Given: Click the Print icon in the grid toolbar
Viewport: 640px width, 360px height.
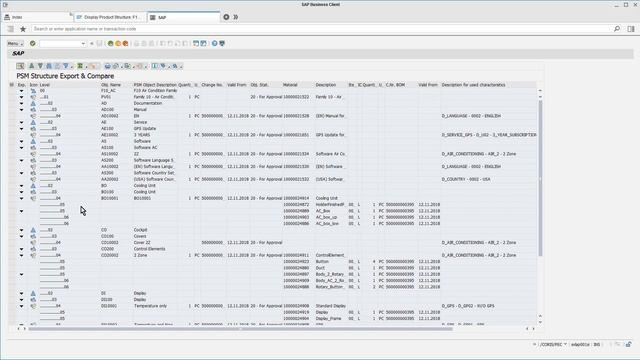Looking at the screenshot, I should tap(107, 66).
